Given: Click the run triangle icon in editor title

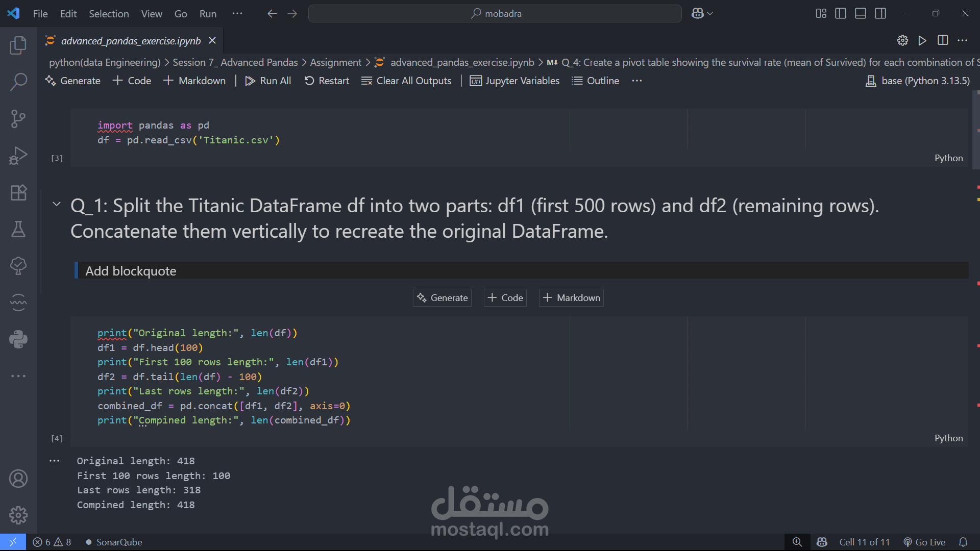Looking at the screenshot, I should [922, 40].
